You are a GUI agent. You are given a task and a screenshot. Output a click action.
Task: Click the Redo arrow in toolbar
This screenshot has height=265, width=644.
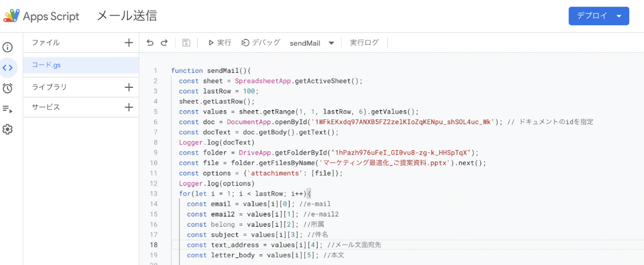[164, 43]
